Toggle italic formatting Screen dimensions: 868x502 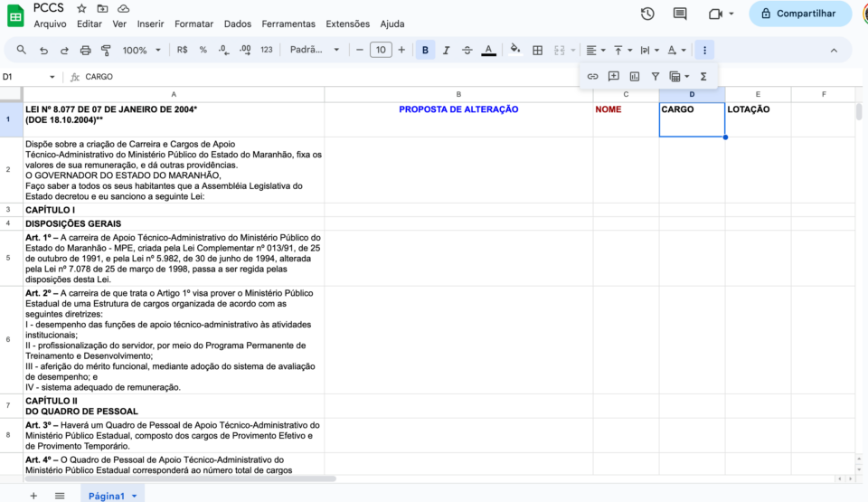point(446,51)
